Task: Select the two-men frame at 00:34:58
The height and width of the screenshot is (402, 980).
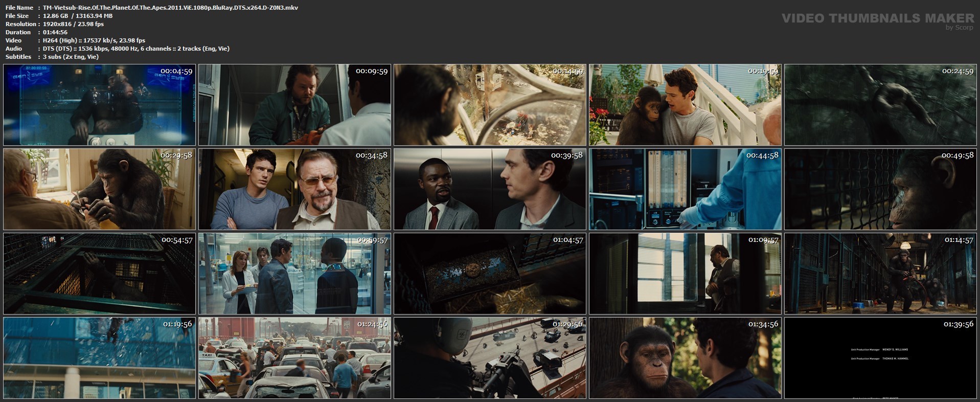Action: pyautogui.click(x=294, y=189)
